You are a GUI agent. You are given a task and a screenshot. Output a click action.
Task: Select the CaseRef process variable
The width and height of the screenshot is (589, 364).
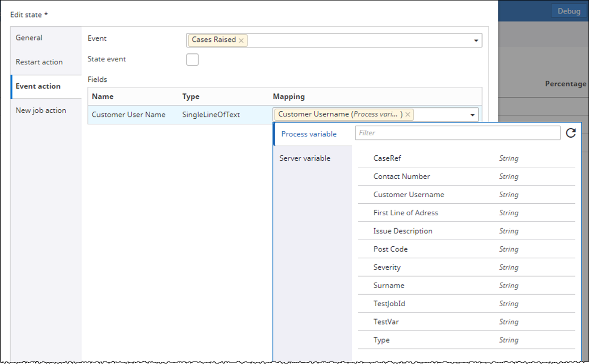click(388, 158)
